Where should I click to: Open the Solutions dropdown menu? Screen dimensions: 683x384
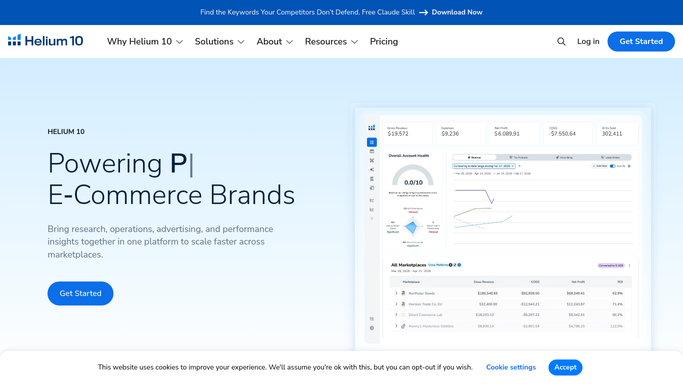pos(219,41)
